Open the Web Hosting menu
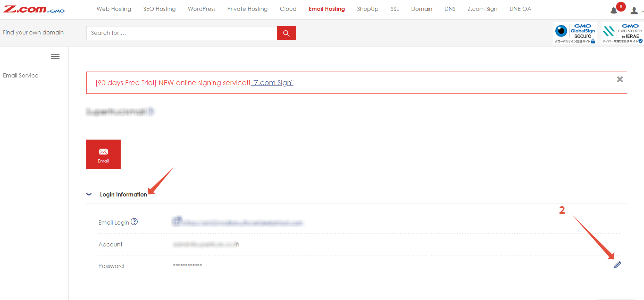644x300 pixels. [x=114, y=9]
